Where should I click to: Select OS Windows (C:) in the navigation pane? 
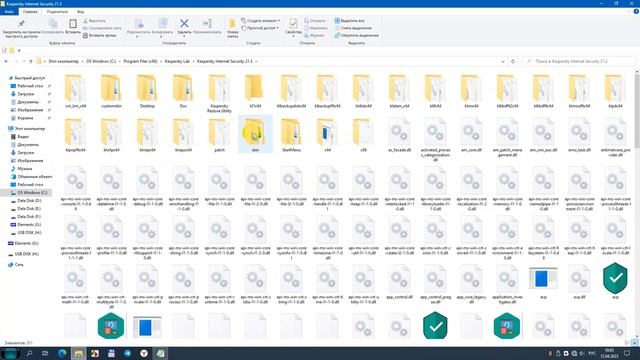point(32,193)
